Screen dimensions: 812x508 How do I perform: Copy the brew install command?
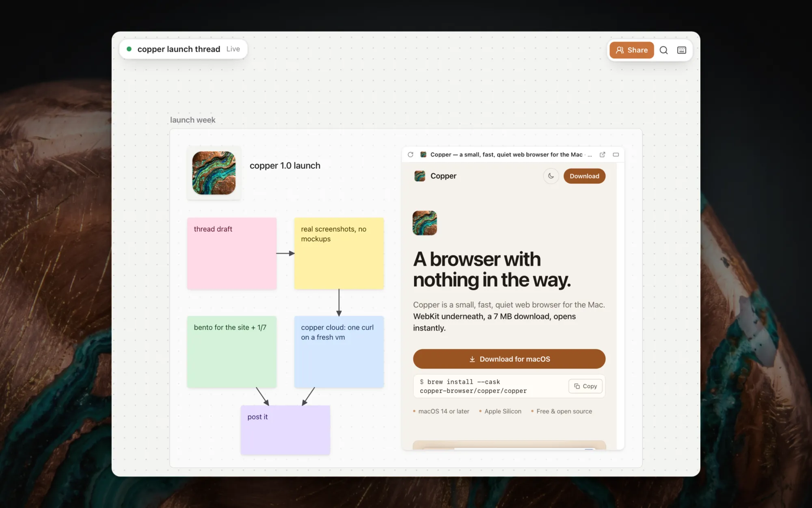(585, 386)
